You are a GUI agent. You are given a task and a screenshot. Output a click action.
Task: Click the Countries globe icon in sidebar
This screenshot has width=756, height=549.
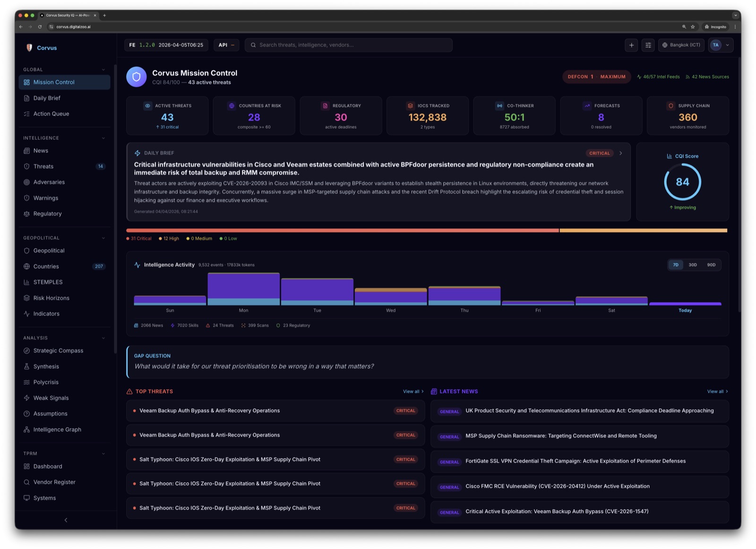26,267
